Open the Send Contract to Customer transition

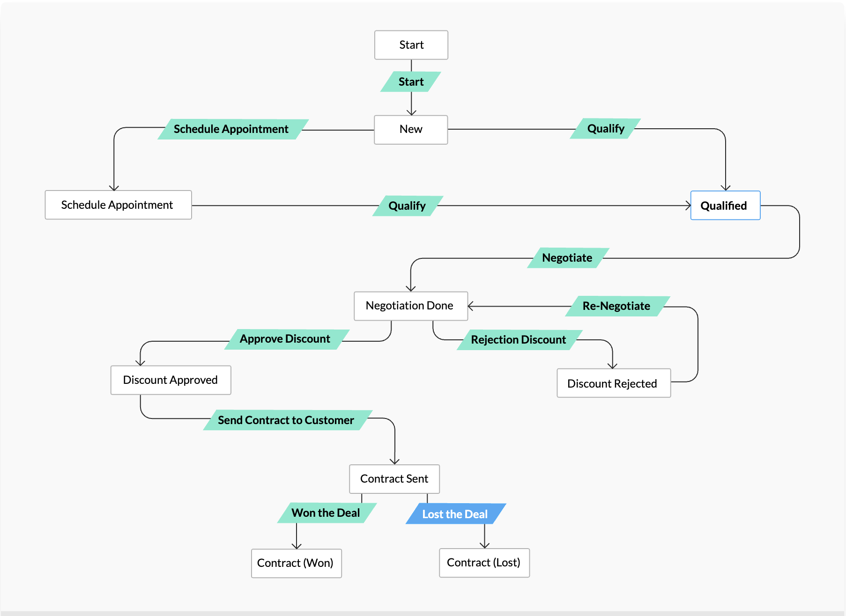pyautogui.click(x=285, y=420)
